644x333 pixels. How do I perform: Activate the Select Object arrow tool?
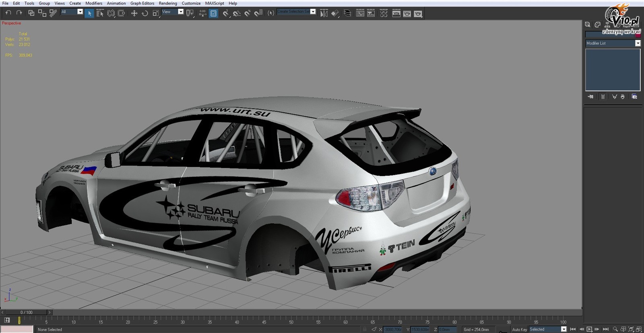[x=89, y=13]
